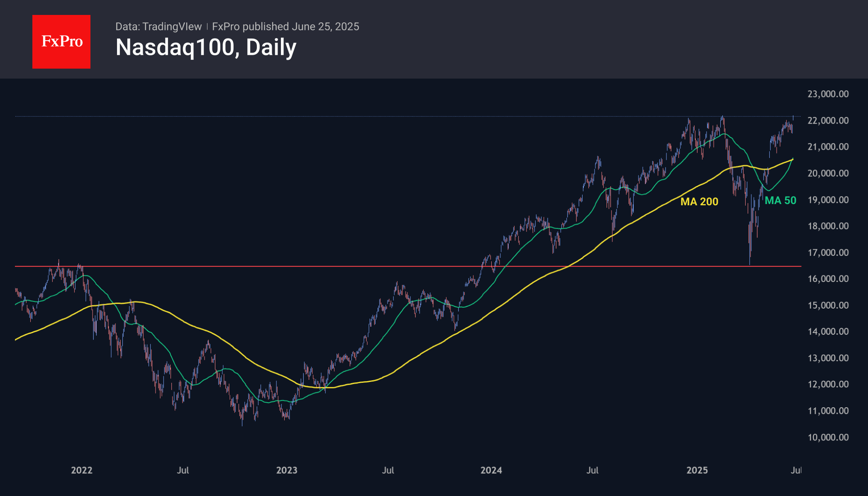Click the 20,000.00 price axis label

tap(828, 173)
